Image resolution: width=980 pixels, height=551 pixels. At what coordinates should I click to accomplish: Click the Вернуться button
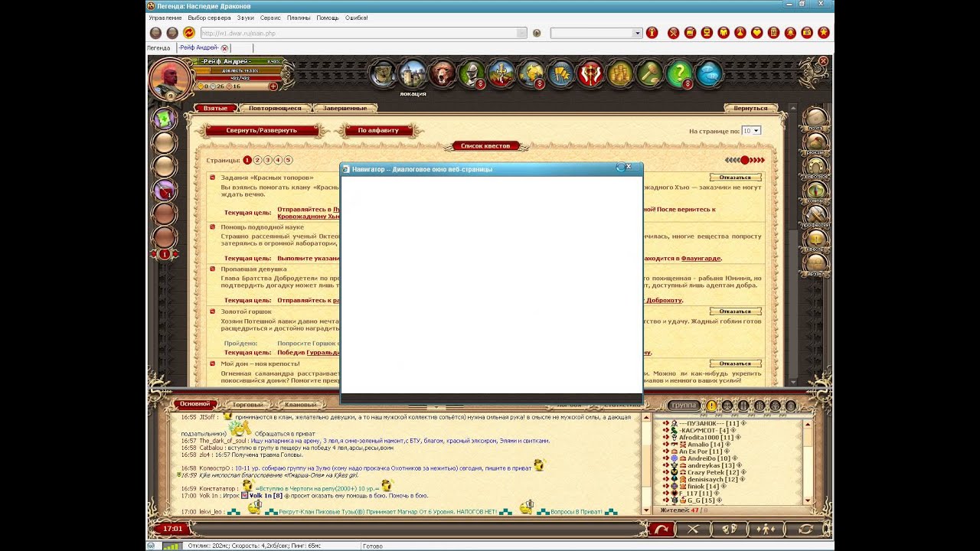pyautogui.click(x=751, y=109)
